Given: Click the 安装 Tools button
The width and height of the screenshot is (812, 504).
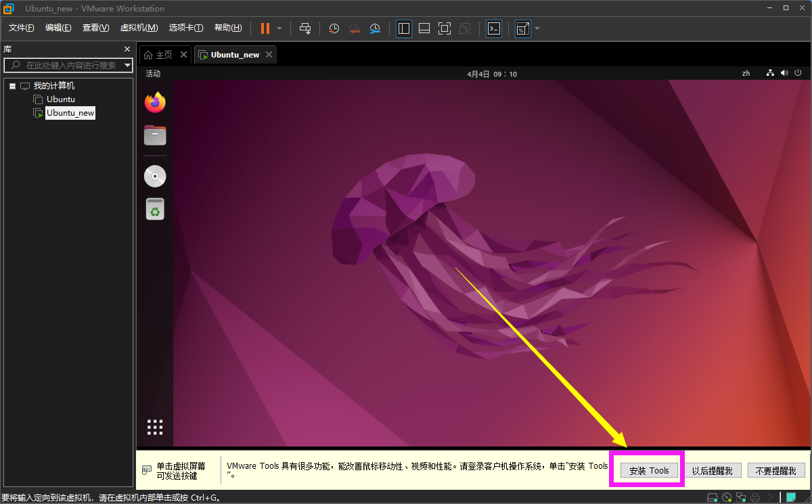Looking at the screenshot, I should point(649,471).
